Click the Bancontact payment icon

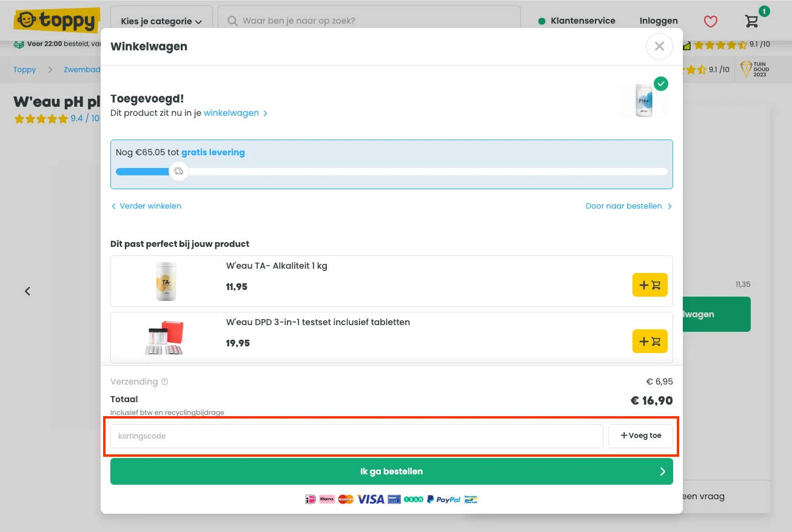point(471,499)
